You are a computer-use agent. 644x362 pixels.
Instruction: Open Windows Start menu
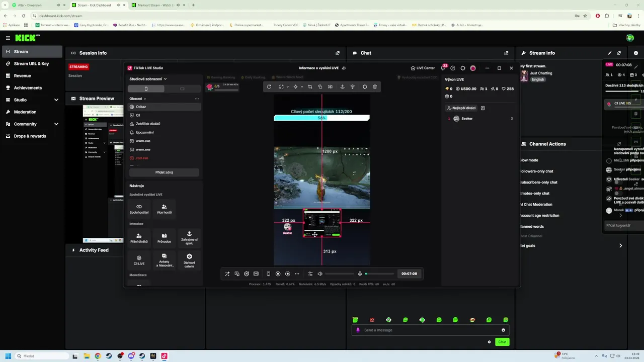[x=8, y=356]
